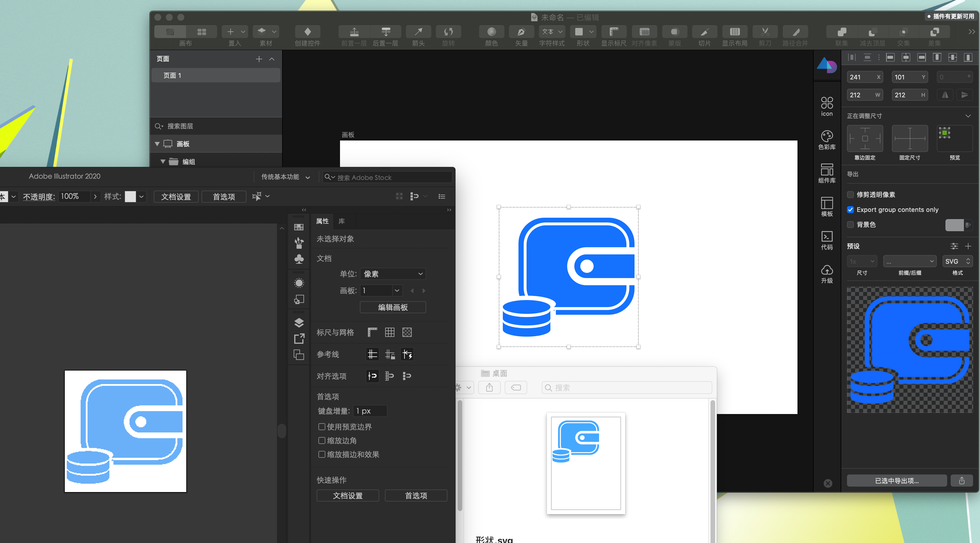
Task: Toggle horizontal flip button in inspector
Action: [x=945, y=95]
